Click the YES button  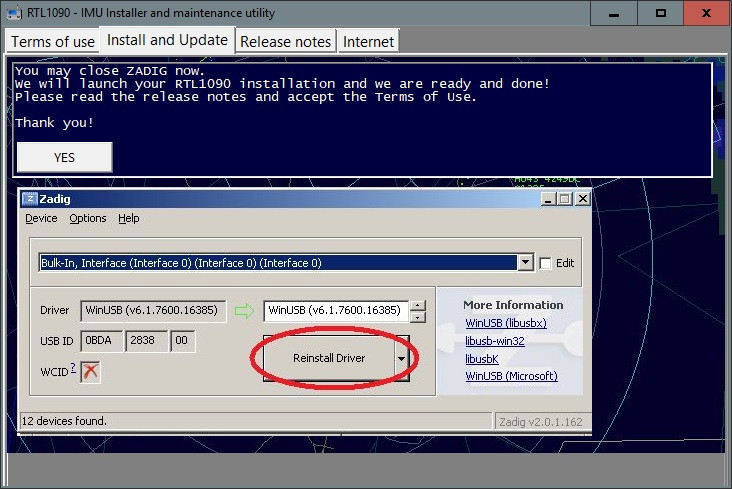(64, 157)
